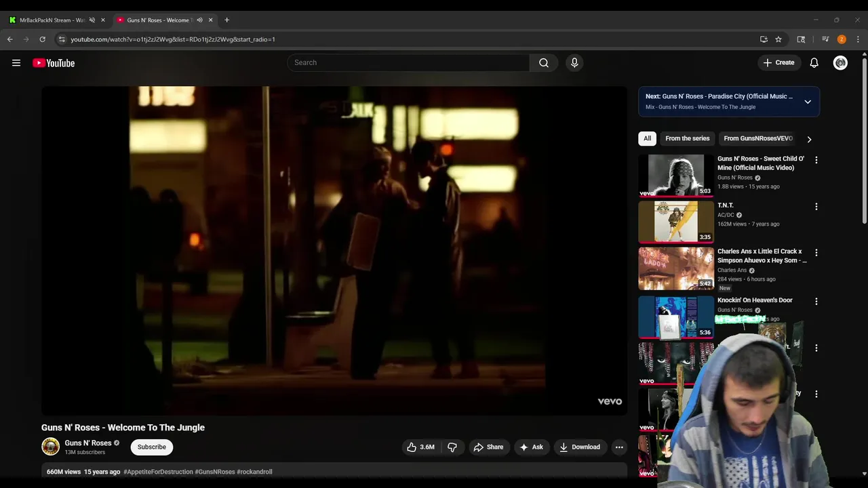Viewport: 868px width, 488px height.
Task: Open the YouTube account avatar menu
Action: click(840, 62)
